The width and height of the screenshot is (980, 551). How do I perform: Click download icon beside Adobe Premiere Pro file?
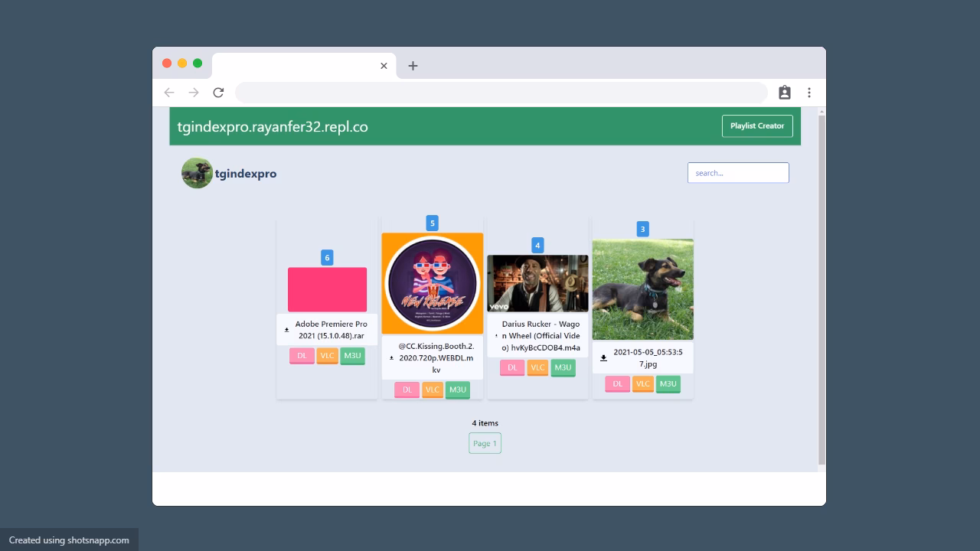(287, 330)
